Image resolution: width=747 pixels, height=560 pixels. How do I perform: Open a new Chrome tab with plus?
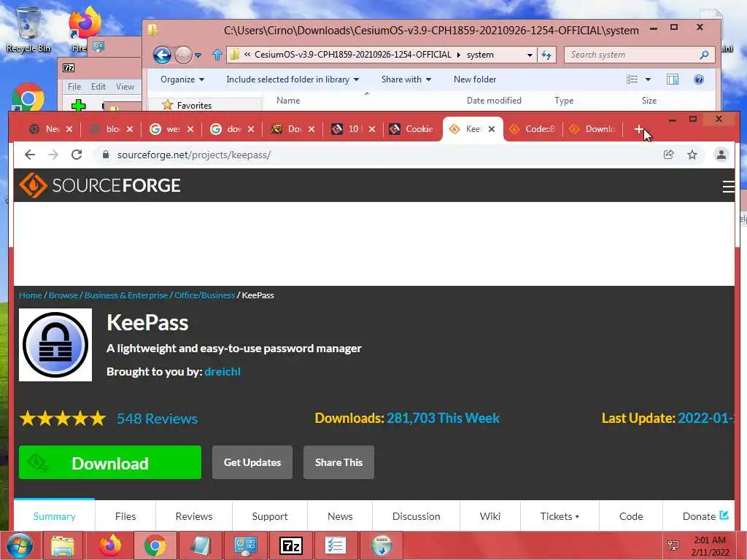point(638,129)
